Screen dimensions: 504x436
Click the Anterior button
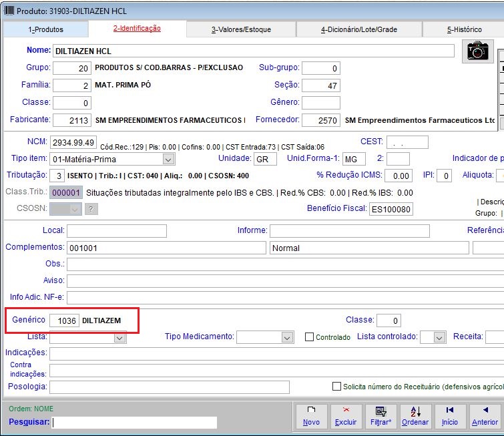click(485, 417)
